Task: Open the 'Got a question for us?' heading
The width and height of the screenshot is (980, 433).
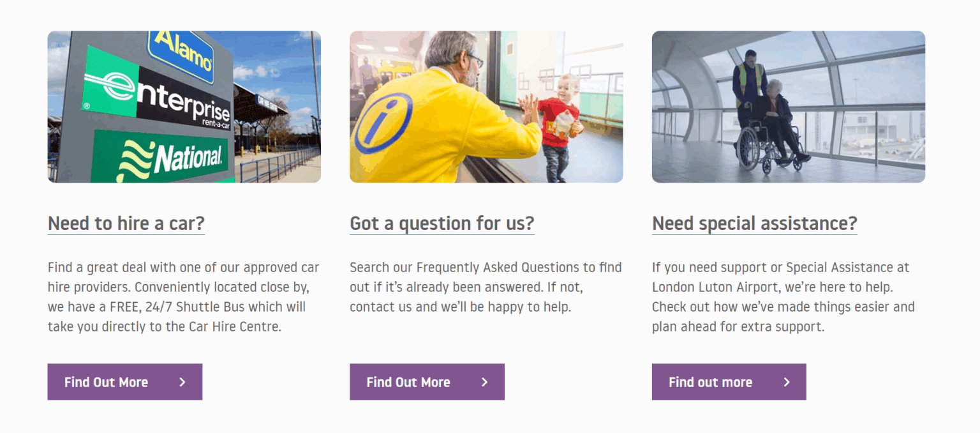Action: tap(442, 224)
